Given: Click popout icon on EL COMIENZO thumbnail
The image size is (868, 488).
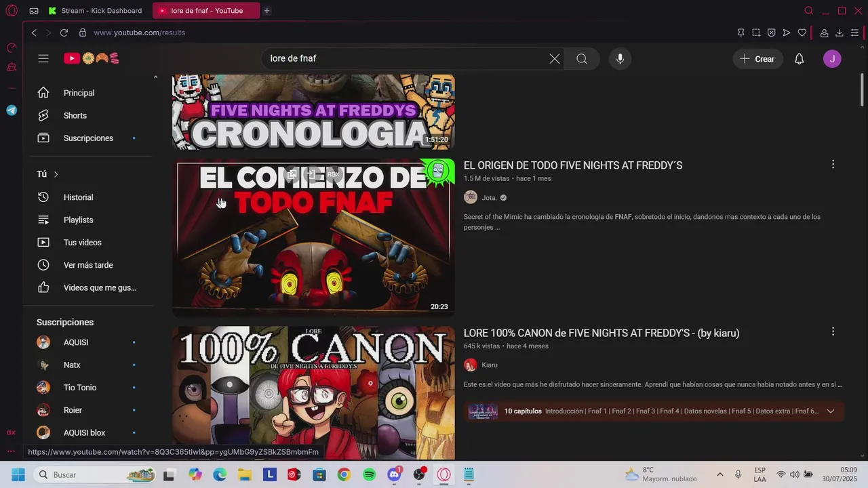Looking at the screenshot, I should (292, 174).
